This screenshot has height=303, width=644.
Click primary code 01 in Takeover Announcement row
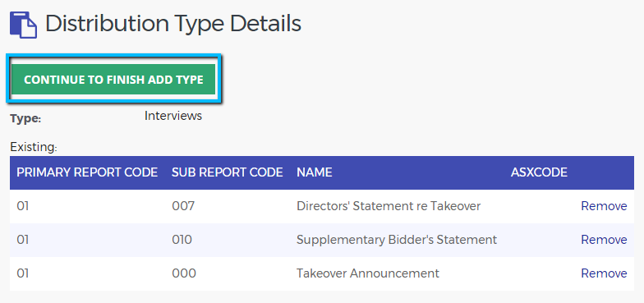pos(23,273)
